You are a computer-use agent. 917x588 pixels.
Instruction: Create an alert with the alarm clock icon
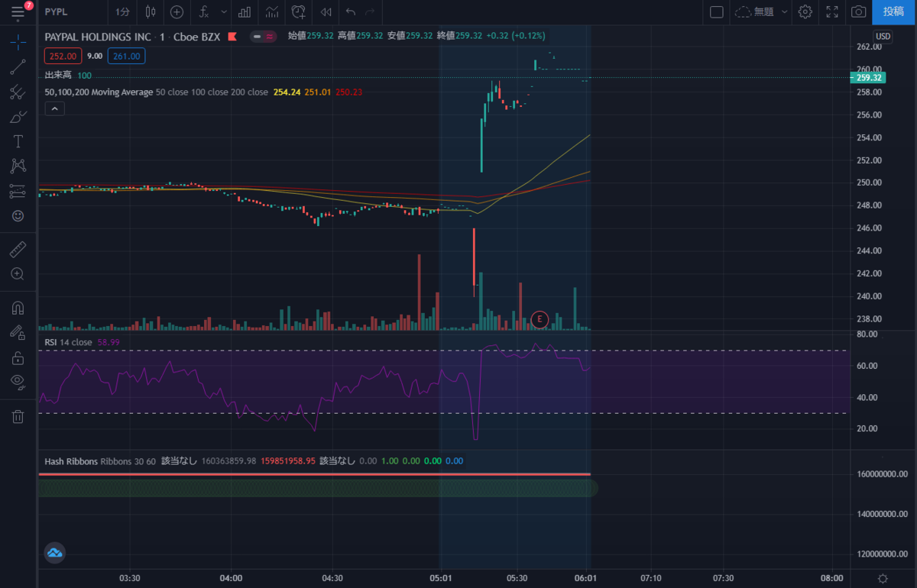point(298,11)
